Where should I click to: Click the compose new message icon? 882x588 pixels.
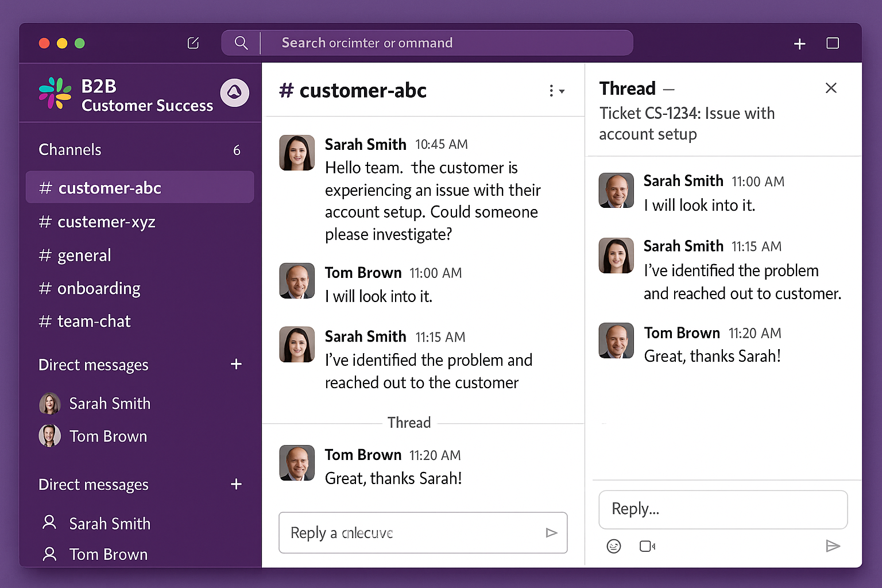point(193,43)
